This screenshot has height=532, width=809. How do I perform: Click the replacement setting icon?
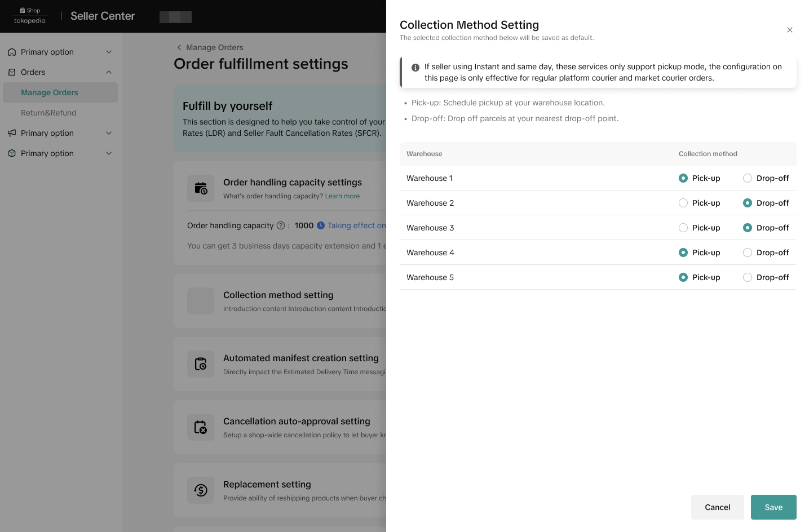pos(201,490)
